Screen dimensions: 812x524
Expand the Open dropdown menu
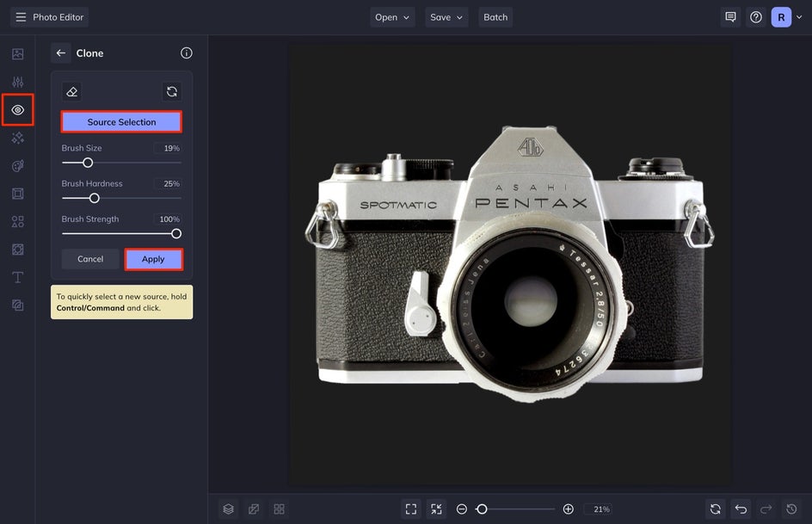[392, 17]
